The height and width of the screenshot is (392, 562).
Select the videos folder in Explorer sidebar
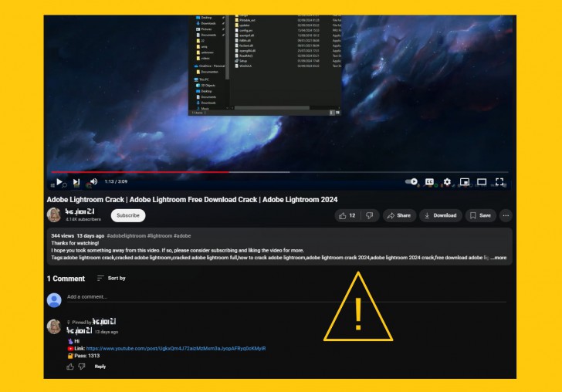tap(205, 58)
